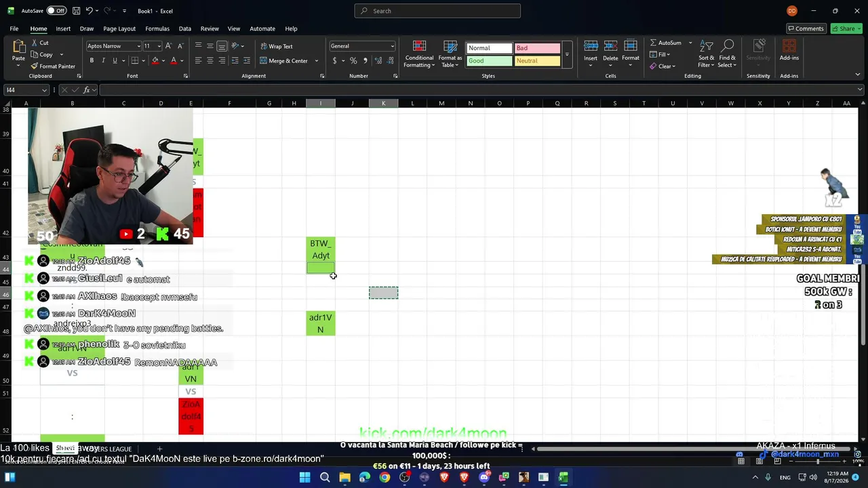Open the File menu
Viewport: 868px width, 488px height.
click(x=14, y=28)
